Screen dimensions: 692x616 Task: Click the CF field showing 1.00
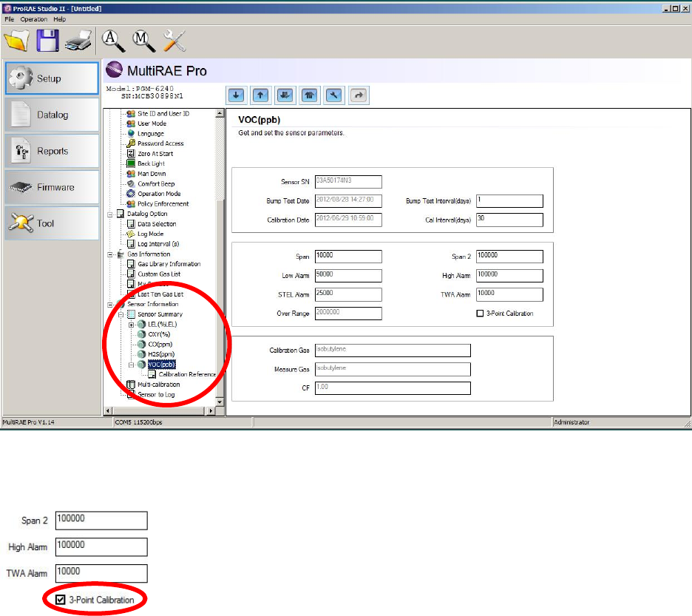pyautogui.click(x=393, y=388)
